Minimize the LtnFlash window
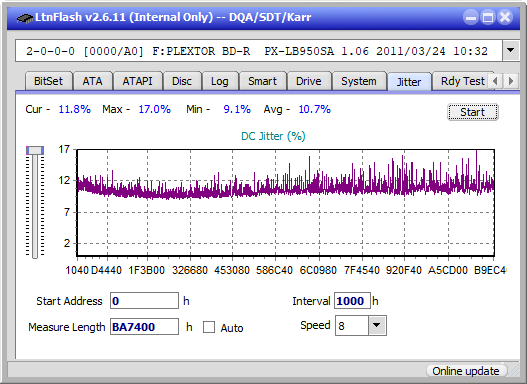 471,17
